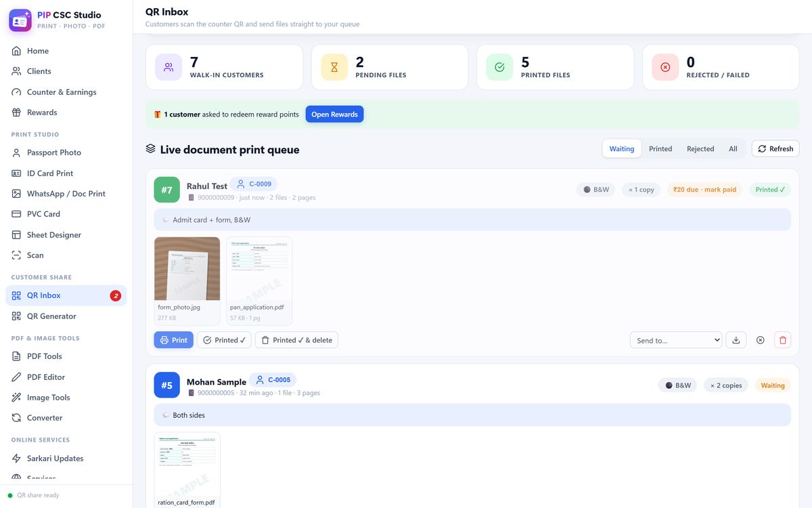Screen dimensions: 812x508
Task: Open client tag C-0009
Action: click(254, 184)
